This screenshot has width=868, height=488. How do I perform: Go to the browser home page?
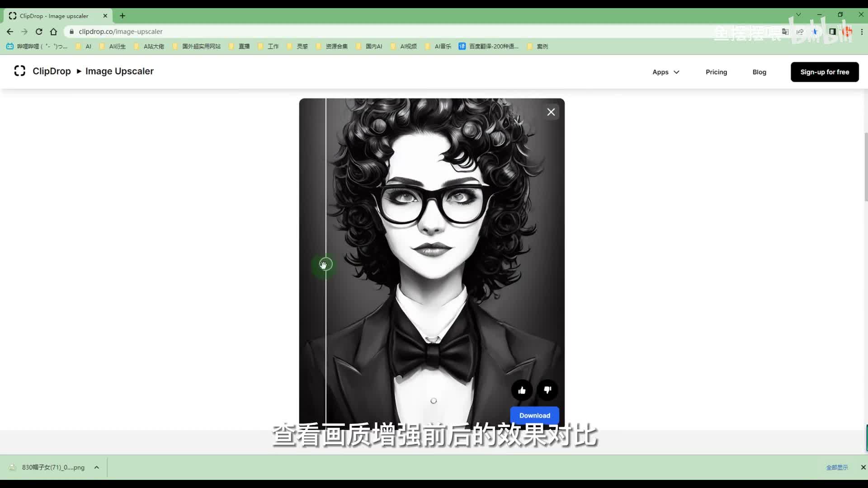[54, 32]
